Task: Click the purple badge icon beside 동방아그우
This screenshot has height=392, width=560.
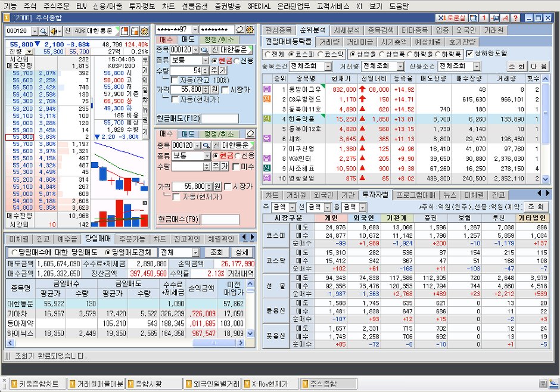Action: [x=267, y=89]
